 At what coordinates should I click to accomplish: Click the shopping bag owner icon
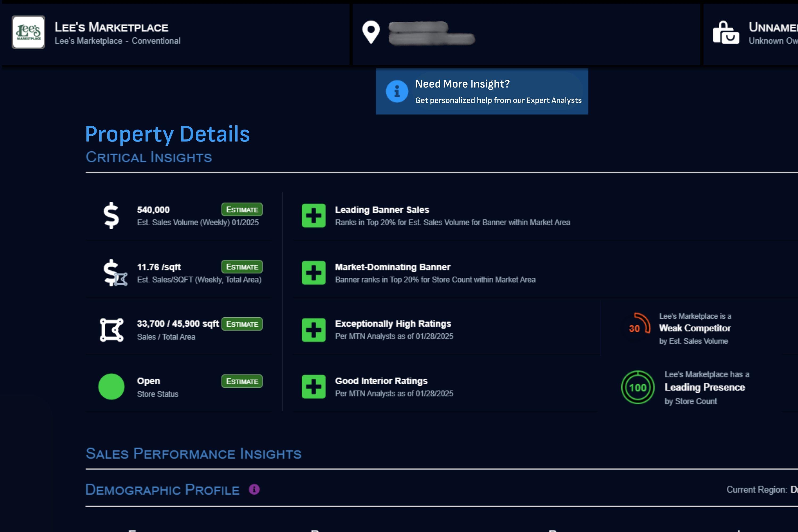pyautogui.click(x=726, y=33)
